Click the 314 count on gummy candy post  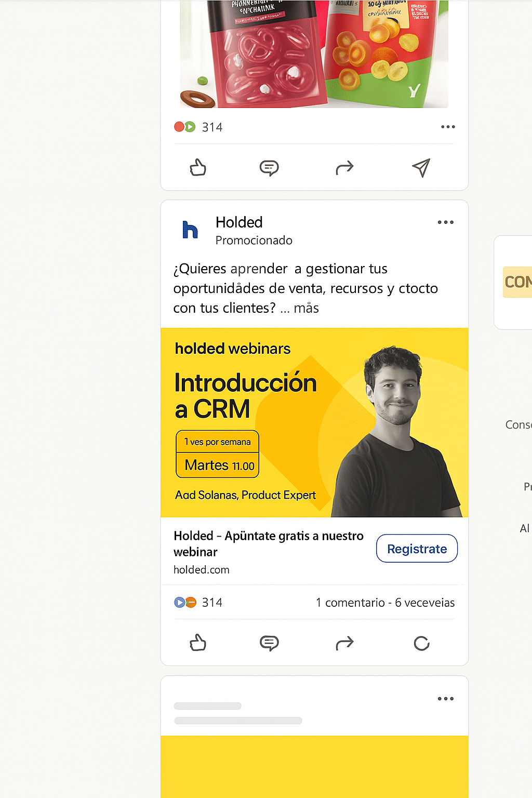pos(212,127)
